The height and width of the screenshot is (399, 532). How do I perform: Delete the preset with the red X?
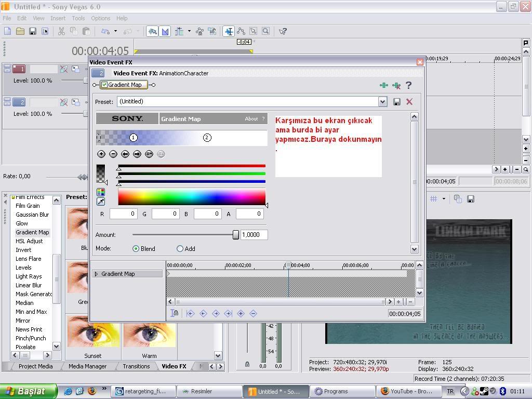tap(409, 102)
